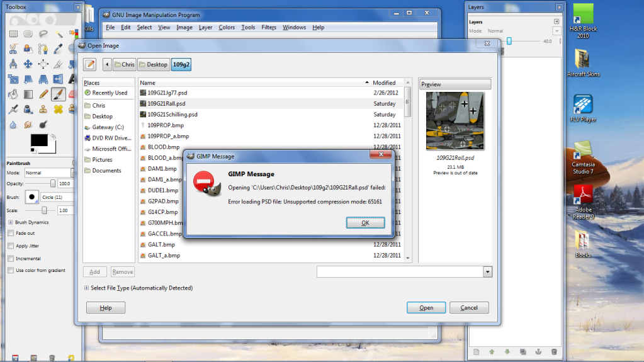The width and height of the screenshot is (644, 362).
Task: Select the Move tool
Action: 28,64
